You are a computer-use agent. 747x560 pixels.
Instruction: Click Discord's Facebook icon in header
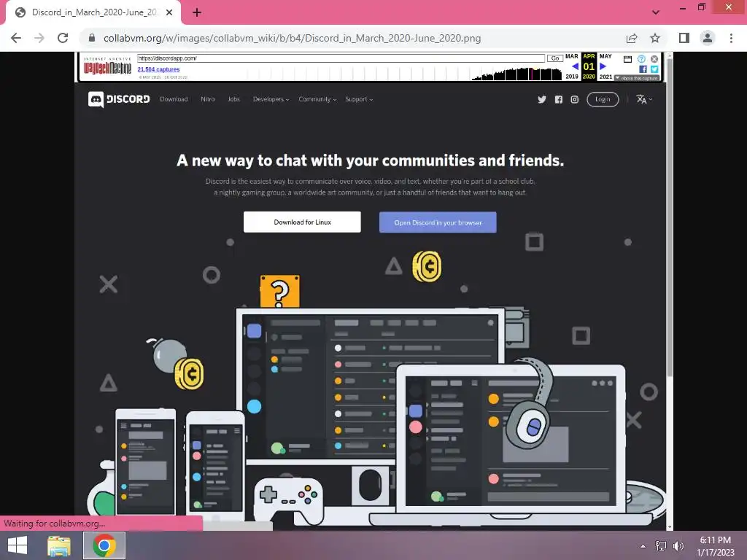coord(558,99)
